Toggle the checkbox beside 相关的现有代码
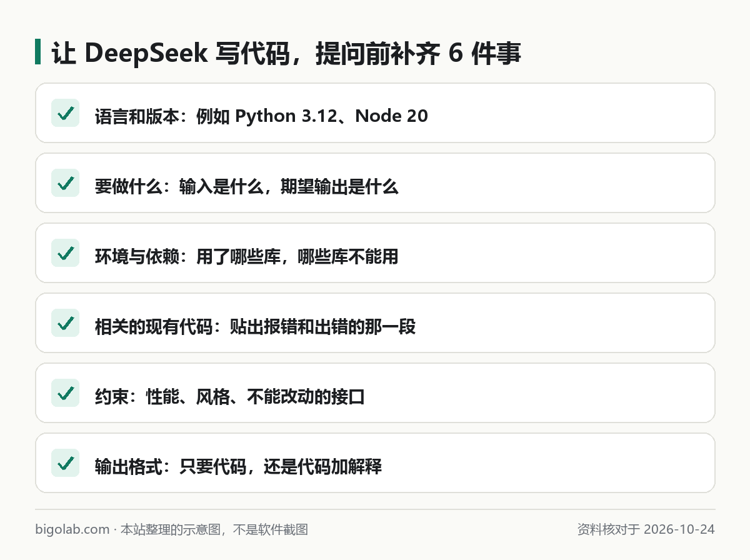This screenshot has width=750, height=560. [x=65, y=323]
